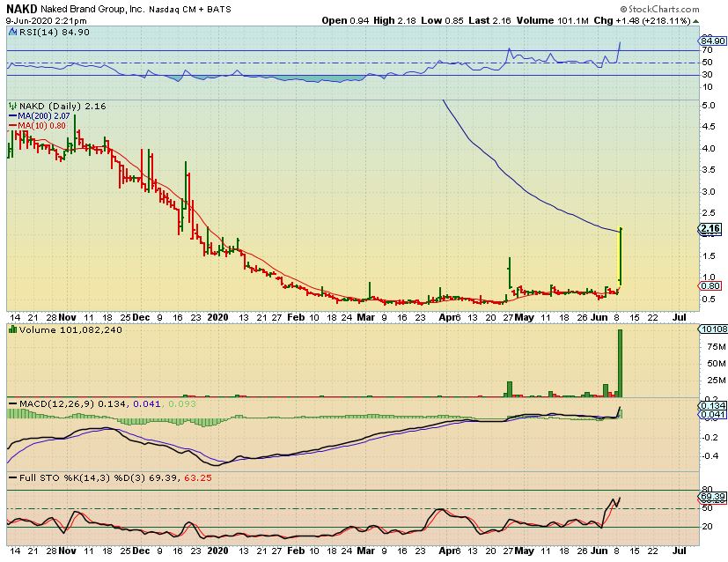The width and height of the screenshot is (728, 562).
Task: Click the 75M volume axis label
Action: coord(716,346)
